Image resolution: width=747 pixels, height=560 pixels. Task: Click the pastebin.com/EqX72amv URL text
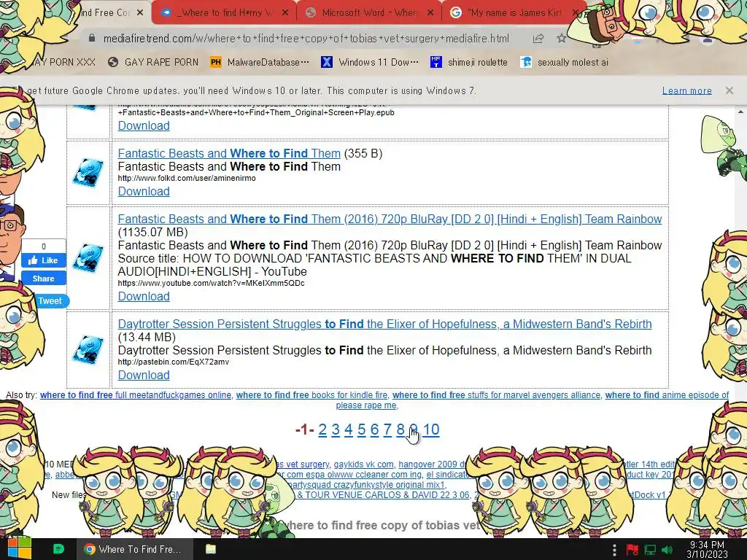tap(174, 362)
